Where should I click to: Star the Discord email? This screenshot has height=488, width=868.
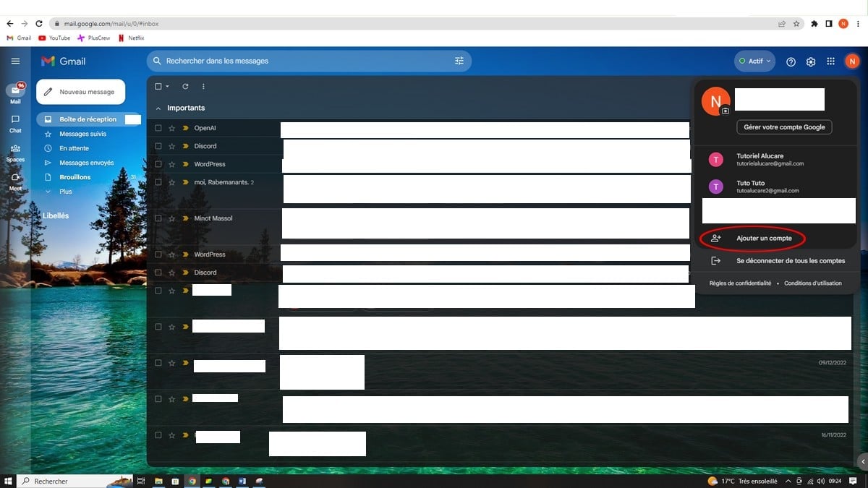172,146
